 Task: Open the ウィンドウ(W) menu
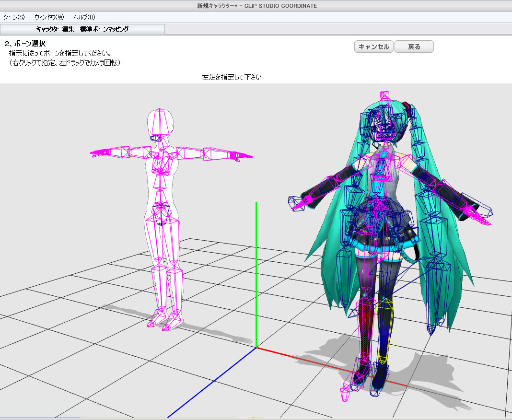click(x=49, y=17)
